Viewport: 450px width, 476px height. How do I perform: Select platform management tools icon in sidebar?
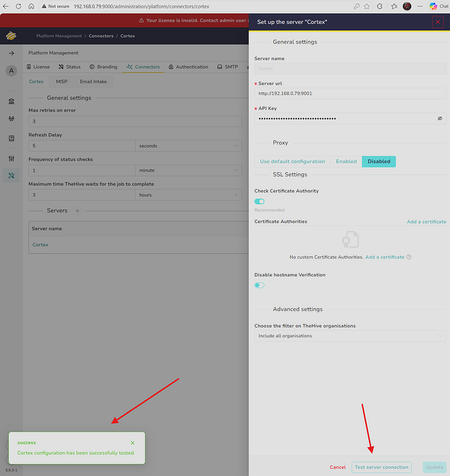pyautogui.click(x=11, y=175)
